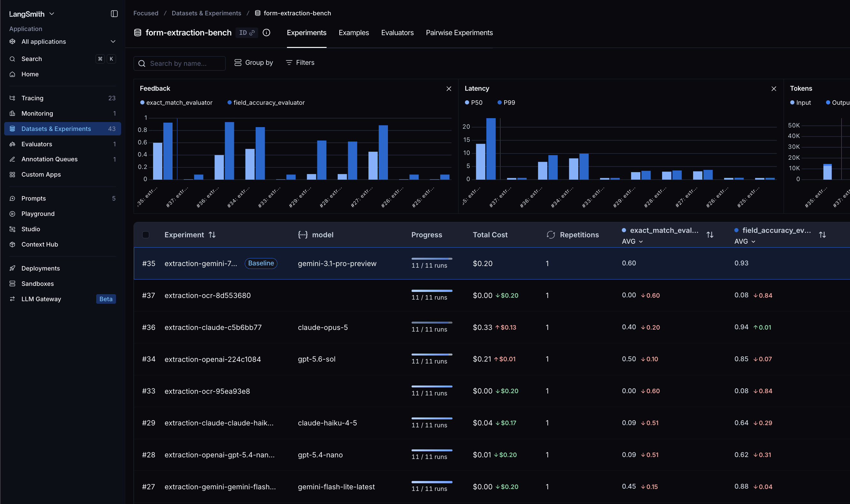Sort field_accuracy_evaluator column
850x504 pixels.
pos(822,235)
